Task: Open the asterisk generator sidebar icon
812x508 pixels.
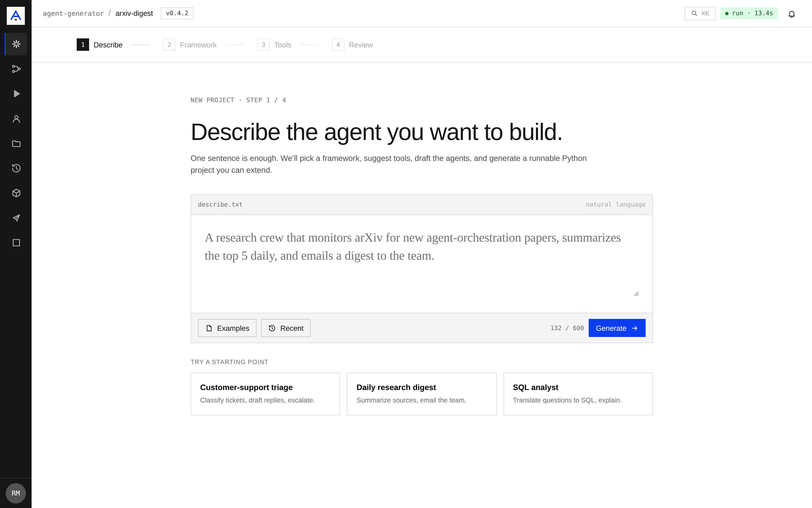Action: coord(16,44)
